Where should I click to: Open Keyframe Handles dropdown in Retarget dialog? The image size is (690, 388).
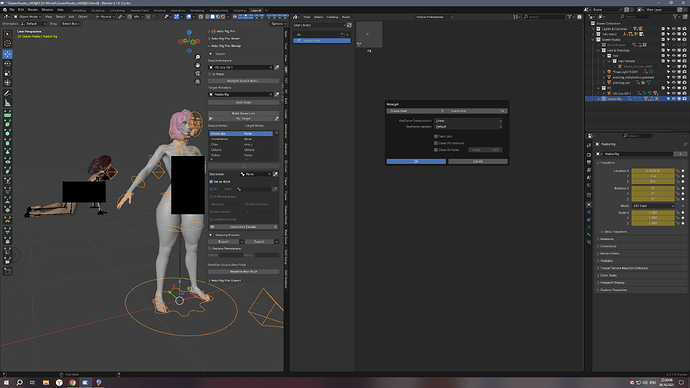(468, 127)
